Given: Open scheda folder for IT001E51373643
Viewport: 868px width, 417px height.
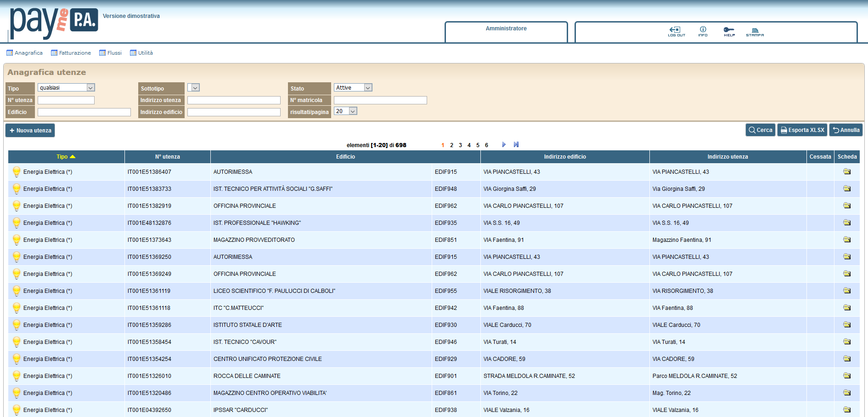Looking at the screenshot, I should (847, 240).
